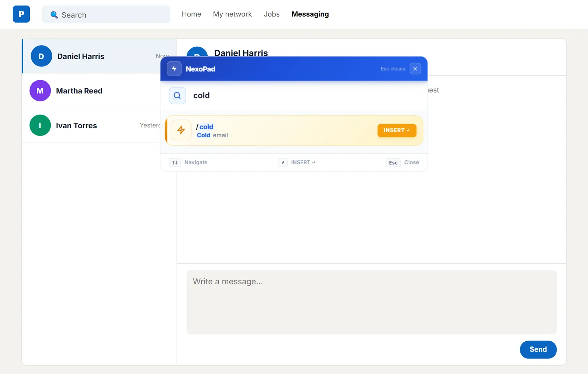588x374 pixels.
Task: Click the Navigate label in footer
Action: [x=196, y=162]
